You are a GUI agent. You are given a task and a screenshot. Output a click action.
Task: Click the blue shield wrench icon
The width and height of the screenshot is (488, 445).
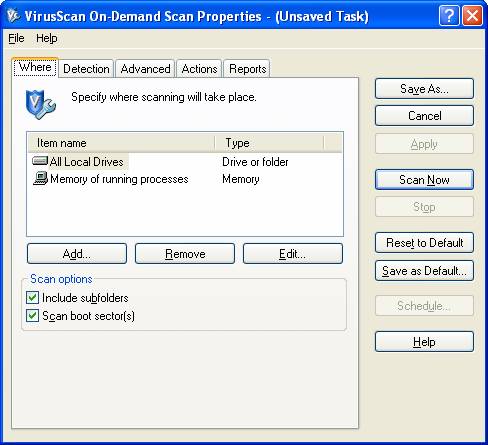pos(41,104)
